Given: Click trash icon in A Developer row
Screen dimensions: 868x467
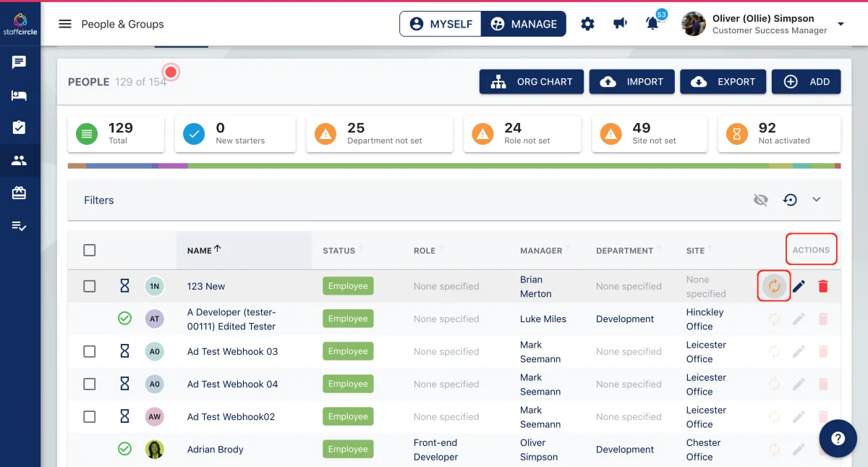Looking at the screenshot, I should pyautogui.click(x=823, y=319).
